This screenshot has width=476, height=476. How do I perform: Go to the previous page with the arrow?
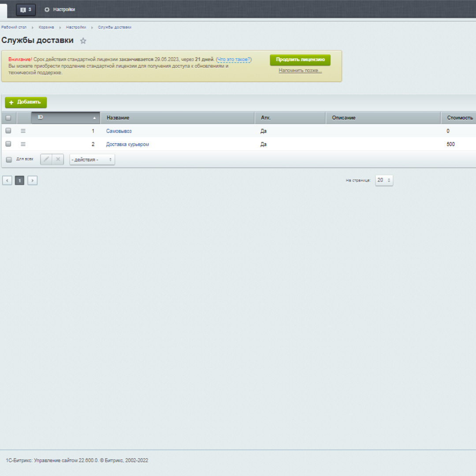coord(7,181)
